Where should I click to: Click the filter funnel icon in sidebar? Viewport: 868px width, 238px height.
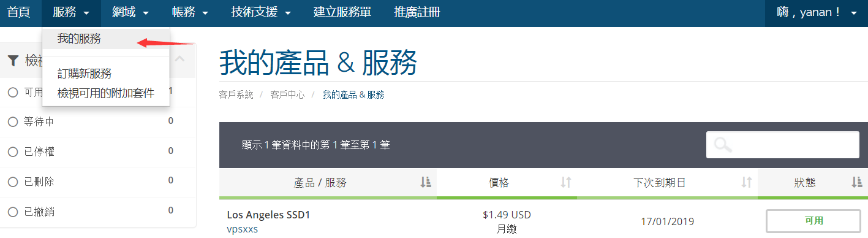coord(13,60)
